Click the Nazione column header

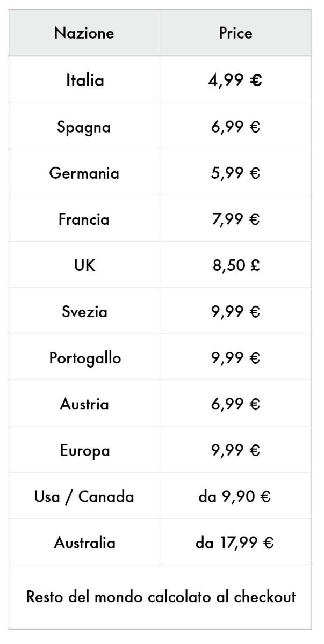tap(84, 33)
